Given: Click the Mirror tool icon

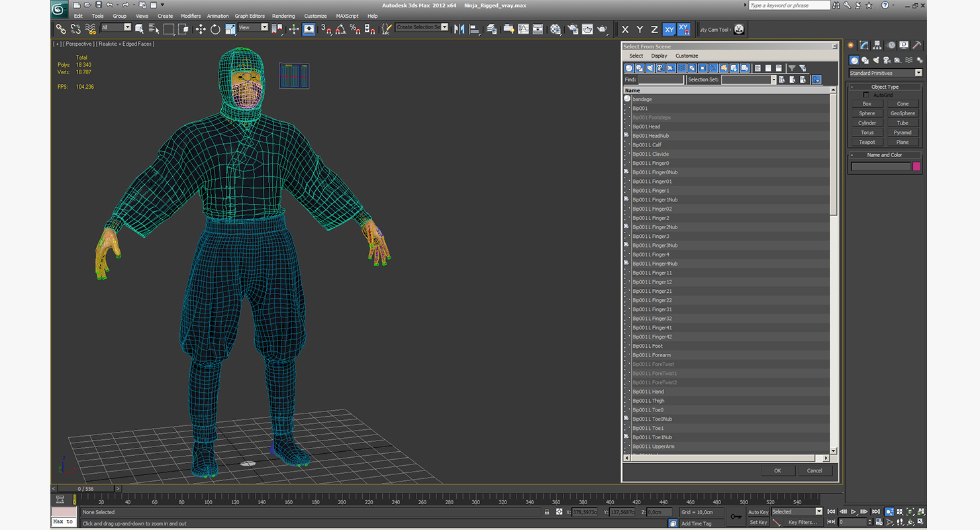Looking at the screenshot, I should tap(459, 29).
